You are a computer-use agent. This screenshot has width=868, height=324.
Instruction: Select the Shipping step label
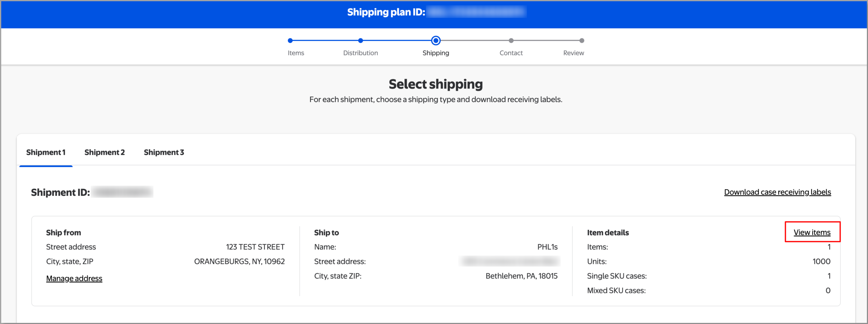tap(435, 53)
